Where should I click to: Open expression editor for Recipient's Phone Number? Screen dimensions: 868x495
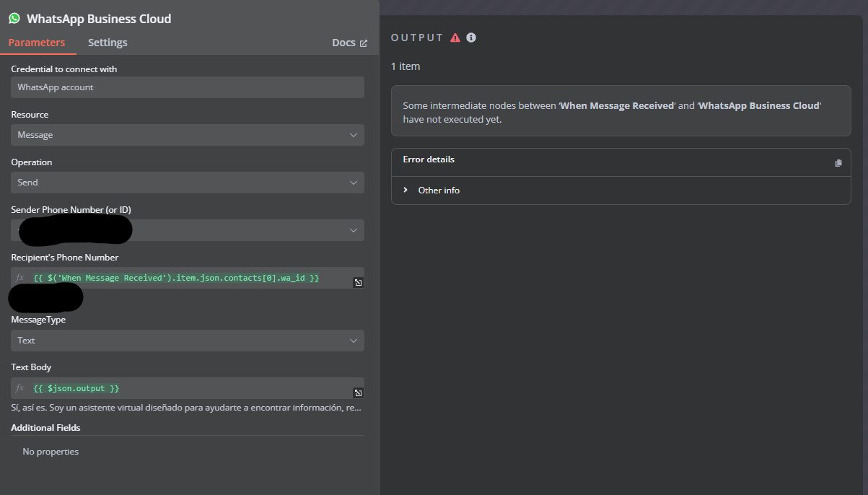click(358, 283)
